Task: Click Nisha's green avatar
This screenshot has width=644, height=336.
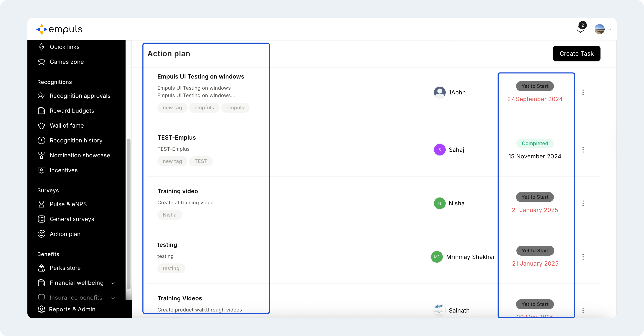Action: 440,203
